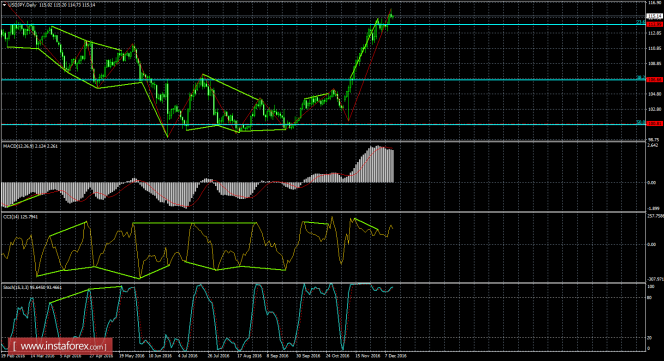The height and width of the screenshot is (361, 664).
Task: Click the 15 Nov 2016 date marker
Action: (x=368, y=356)
